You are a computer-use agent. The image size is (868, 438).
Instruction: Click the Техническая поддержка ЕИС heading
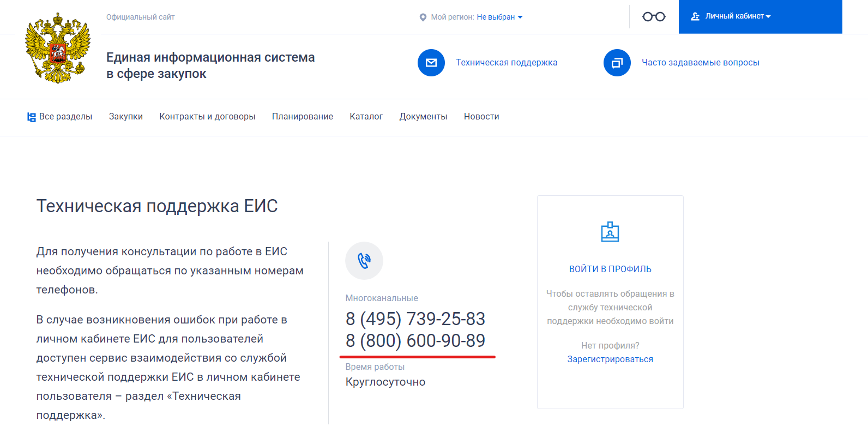pos(157,206)
